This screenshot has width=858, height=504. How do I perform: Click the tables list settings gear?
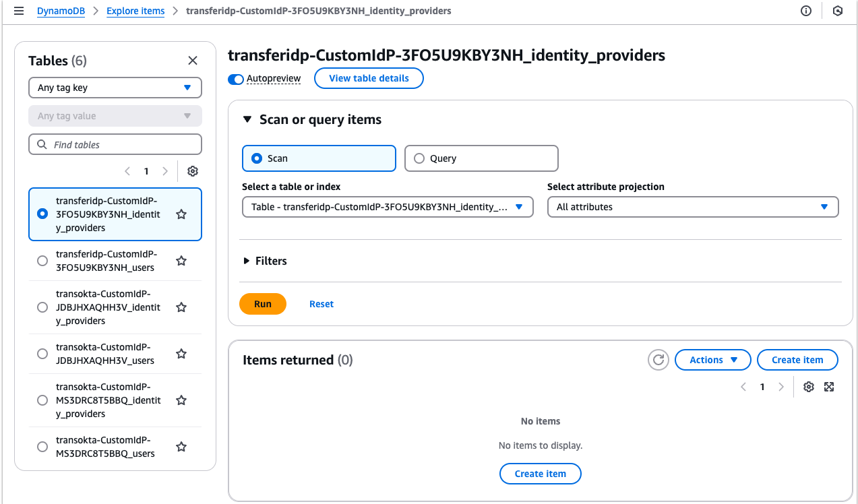coord(193,171)
